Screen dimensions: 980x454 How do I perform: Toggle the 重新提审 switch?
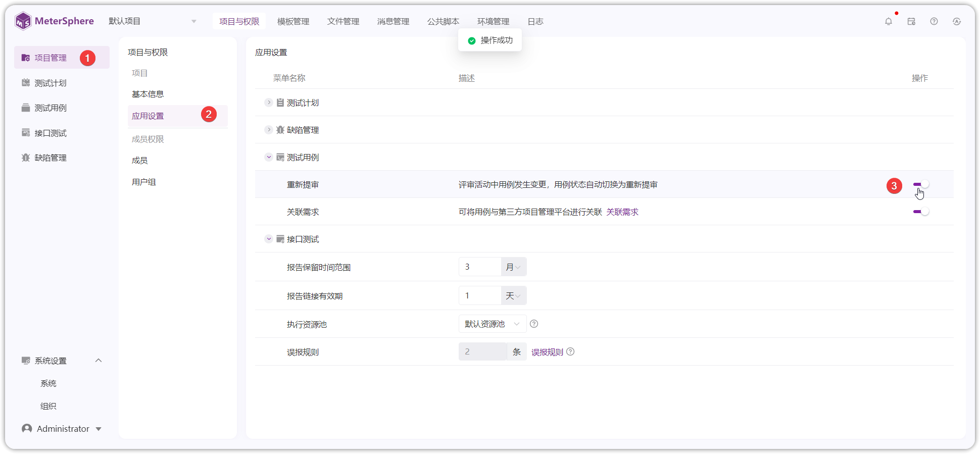tap(921, 184)
